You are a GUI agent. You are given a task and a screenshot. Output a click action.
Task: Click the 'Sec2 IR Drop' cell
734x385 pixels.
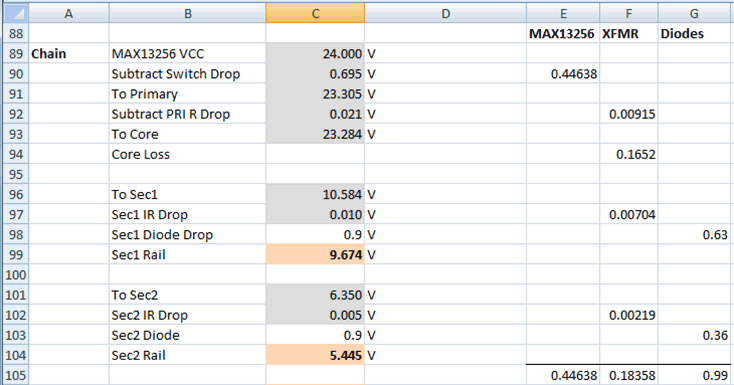pyautogui.click(x=187, y=315)
